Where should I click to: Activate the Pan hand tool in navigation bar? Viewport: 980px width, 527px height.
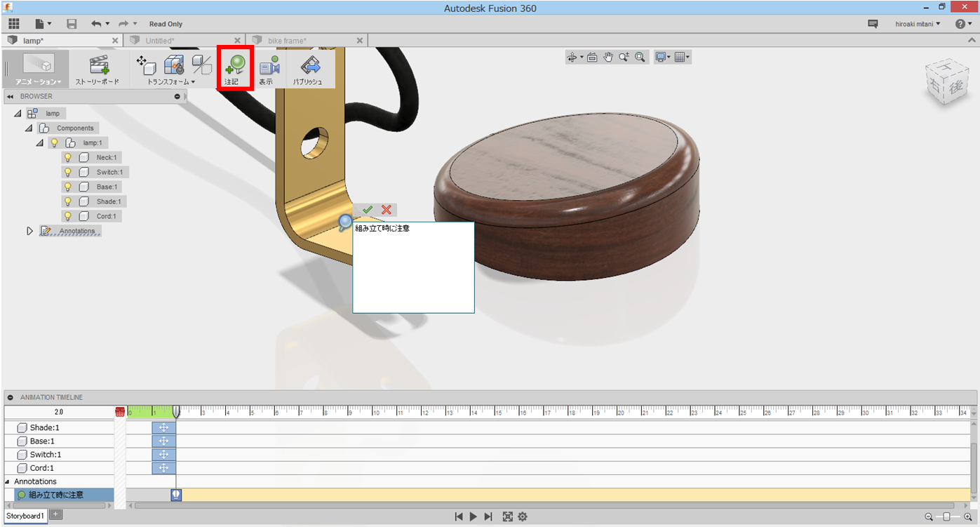point(608,57)
